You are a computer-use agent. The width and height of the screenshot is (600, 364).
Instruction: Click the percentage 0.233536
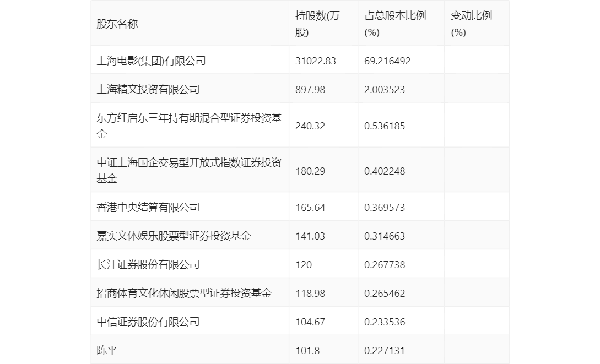(x=384, y=322)
